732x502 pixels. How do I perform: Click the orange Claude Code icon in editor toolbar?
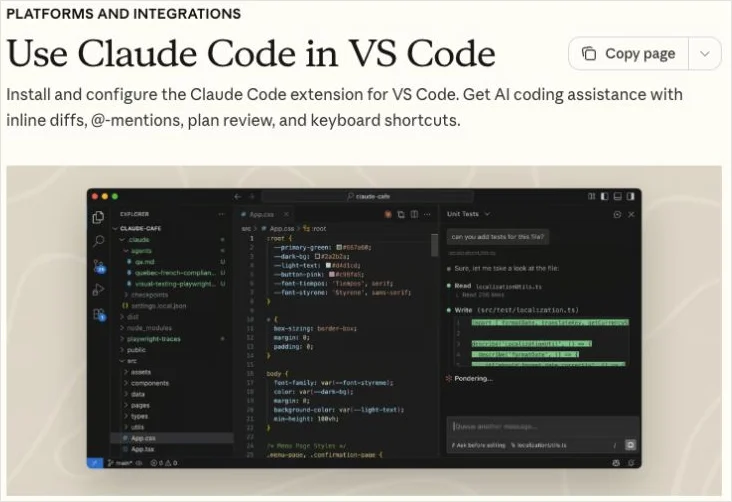click(x=387, y=214)
